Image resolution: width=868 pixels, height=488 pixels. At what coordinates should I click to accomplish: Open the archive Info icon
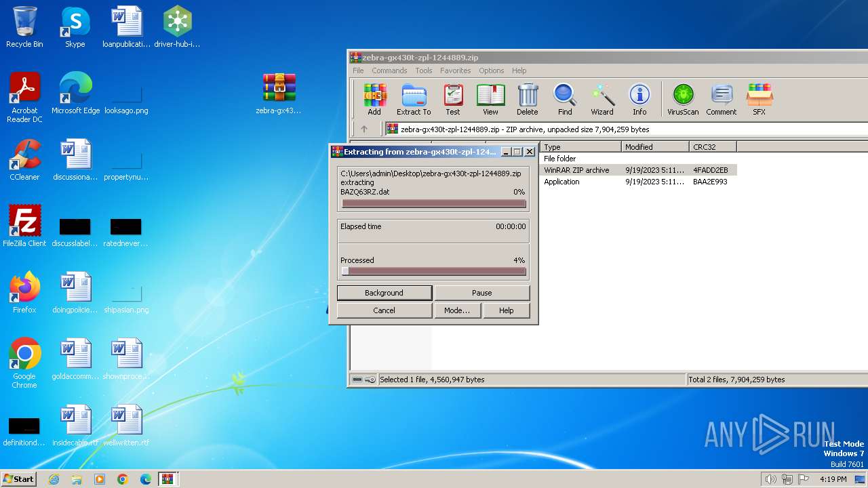coord(639,100)
